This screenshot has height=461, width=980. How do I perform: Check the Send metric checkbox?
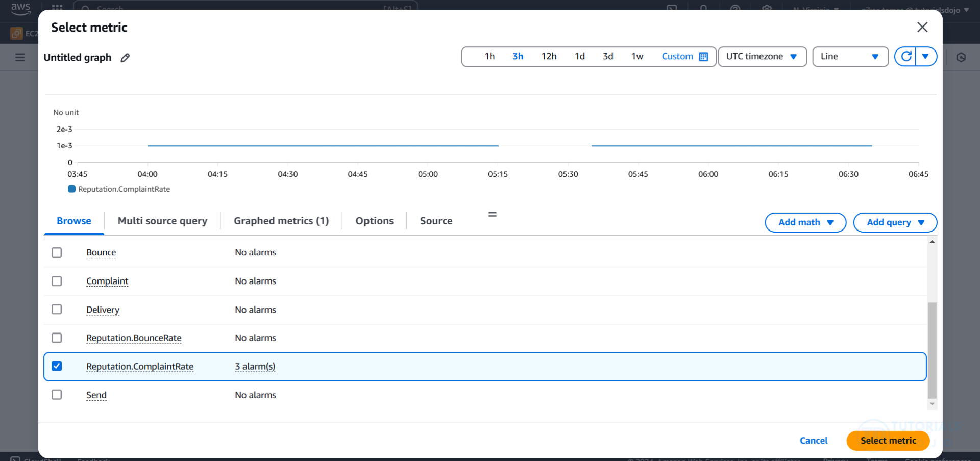pos(57,395)
